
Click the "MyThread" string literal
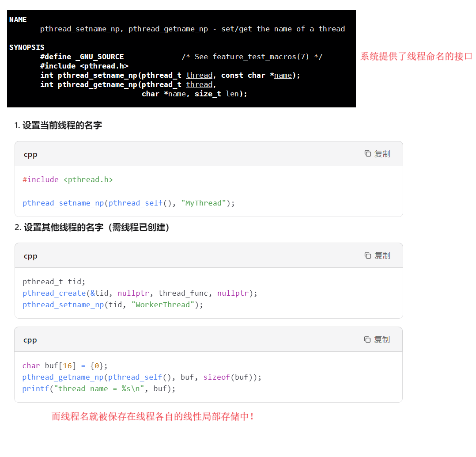click(x=204, y=203)
